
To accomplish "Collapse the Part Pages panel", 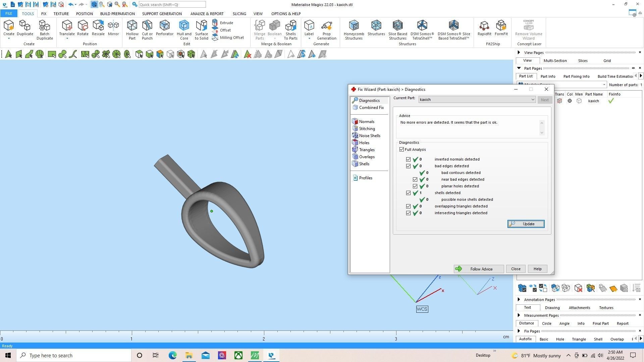I will 519,68.
